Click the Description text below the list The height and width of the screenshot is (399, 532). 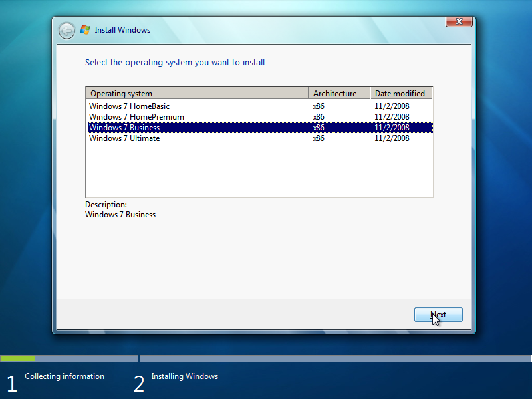(120, 215)
